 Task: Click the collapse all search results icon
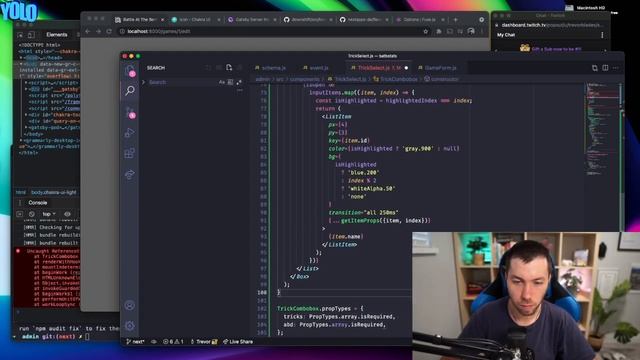(239, 68)
